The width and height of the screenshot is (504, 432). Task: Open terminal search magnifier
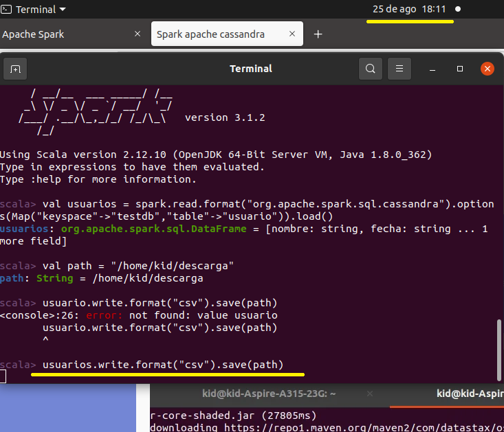pos(371,69)
